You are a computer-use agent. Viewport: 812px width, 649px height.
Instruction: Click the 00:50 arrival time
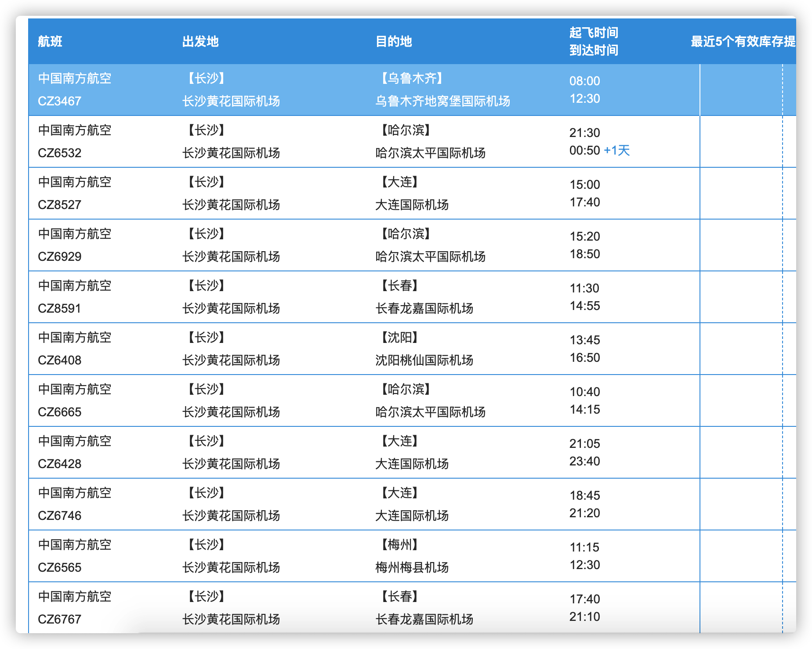point(585,150)
